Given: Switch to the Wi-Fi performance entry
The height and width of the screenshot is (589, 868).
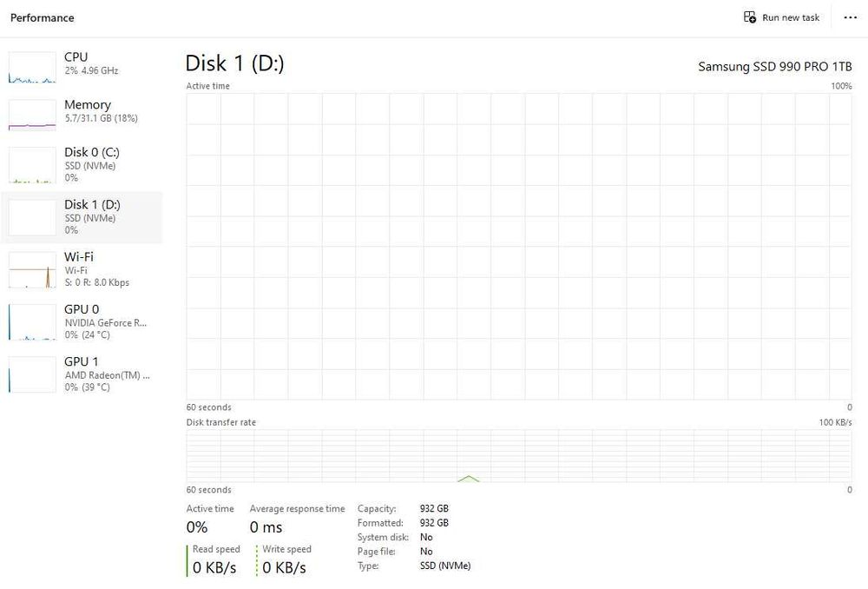Looking at the screenshot, I should (82, 270).
